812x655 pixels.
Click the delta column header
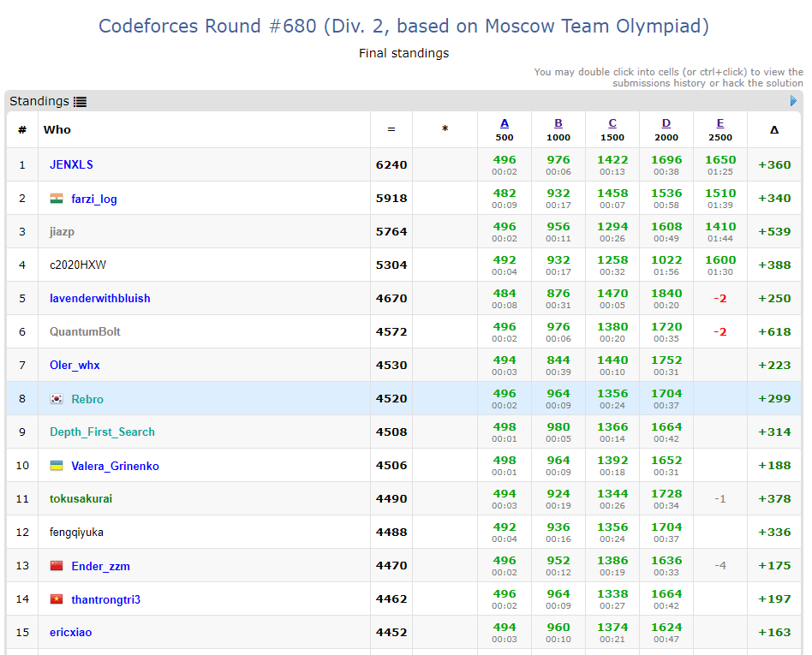[774, 130]
